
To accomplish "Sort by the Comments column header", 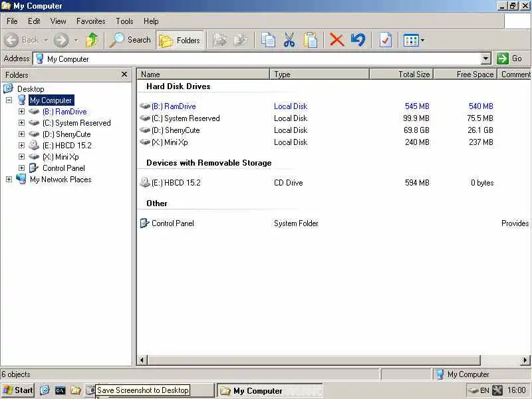I will click(514, 74).
